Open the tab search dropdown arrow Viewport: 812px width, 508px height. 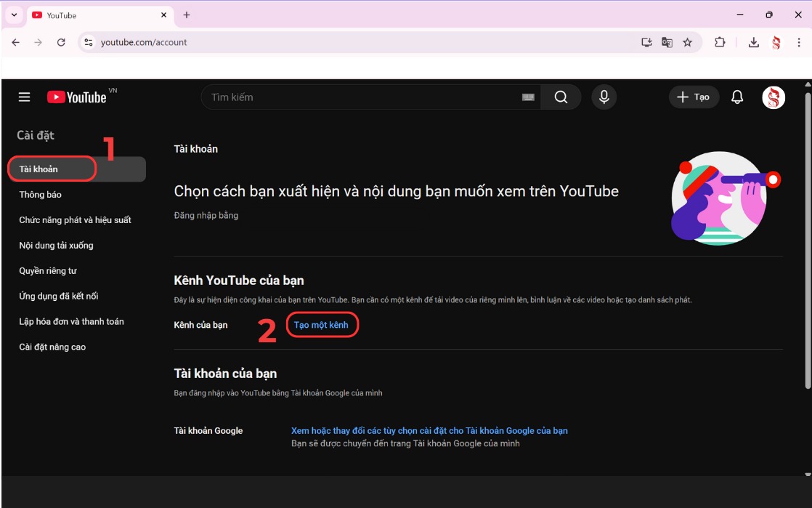tap(14, 15)
